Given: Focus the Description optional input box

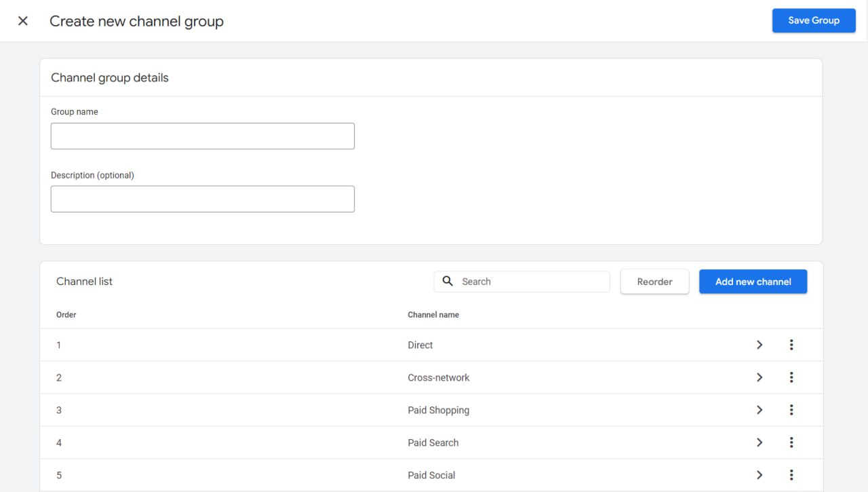Looking at the screenshot, I should pyautogui.click(x=202, y=199).
